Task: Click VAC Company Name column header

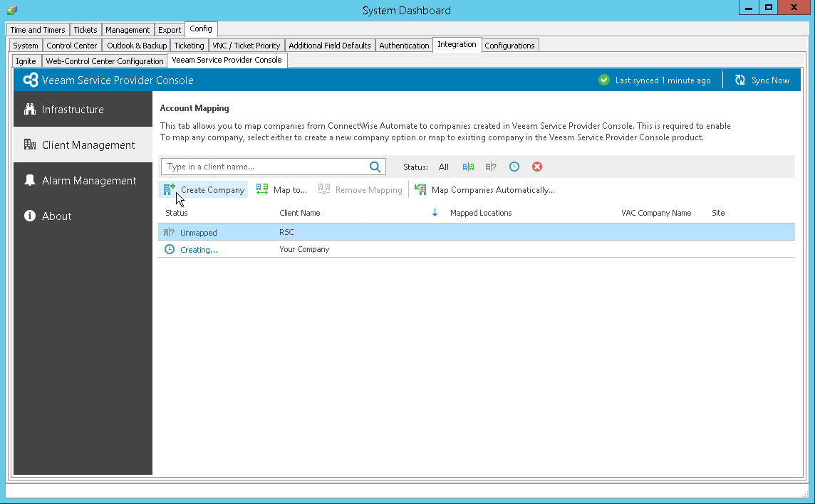Action: [656, 213]
